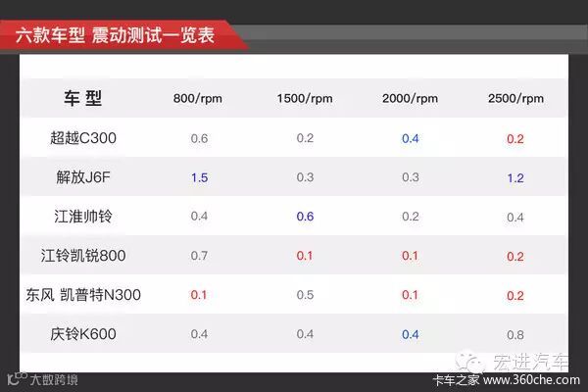Click 江铃凯锐800 red 0.1 at 1500/rpm
Screen dimensions: 588x392
pyautogui.click(x=305, y=256)
